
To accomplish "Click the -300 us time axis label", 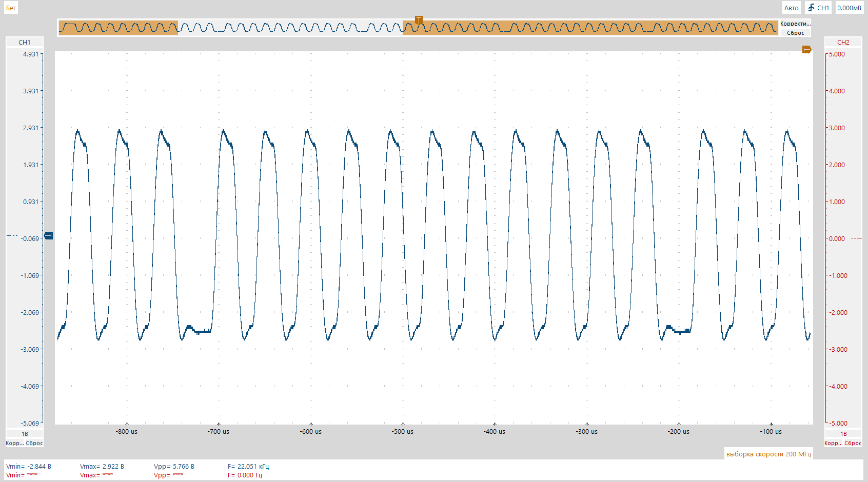I will point(587,431).
